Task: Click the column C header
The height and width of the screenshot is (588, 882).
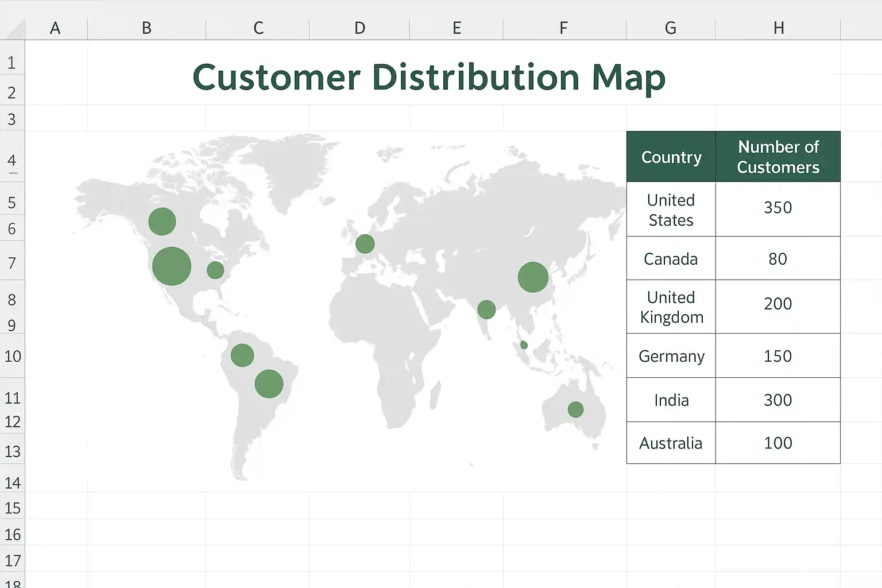Action: pos(258,28)
